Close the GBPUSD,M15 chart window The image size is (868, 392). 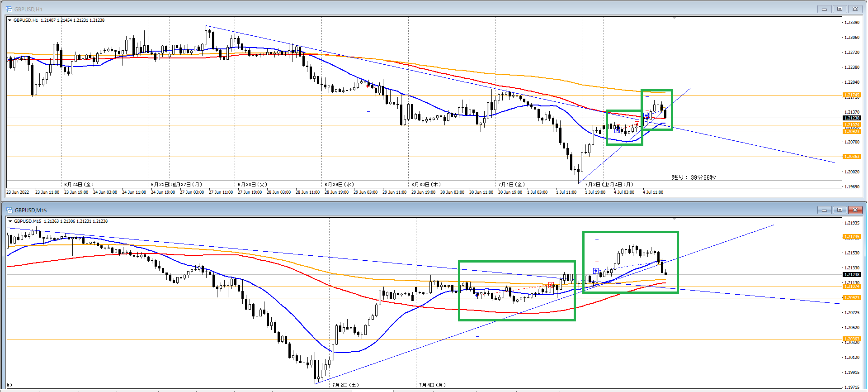coord(855,210)
